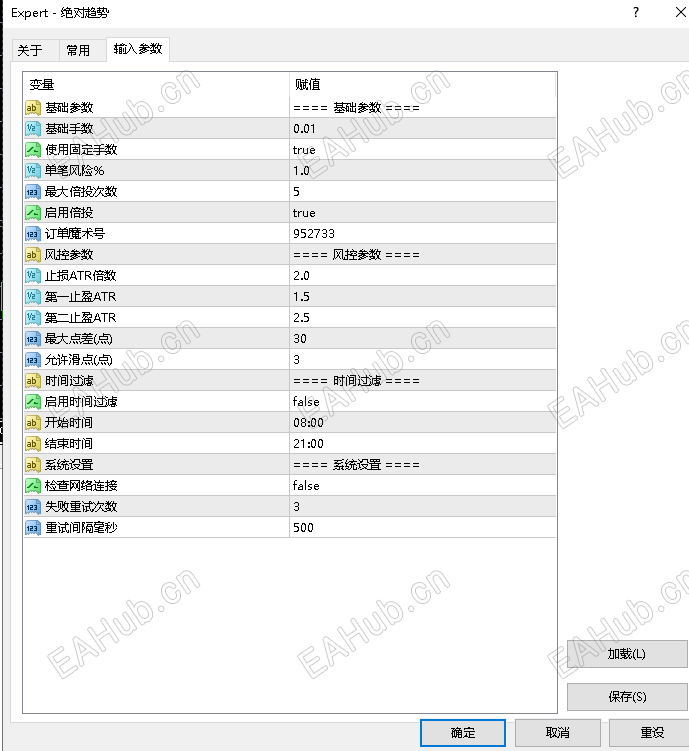Screen dimensions: 689x751
Task: Click the string icon beside 系统设置
Action: (33, 465)
